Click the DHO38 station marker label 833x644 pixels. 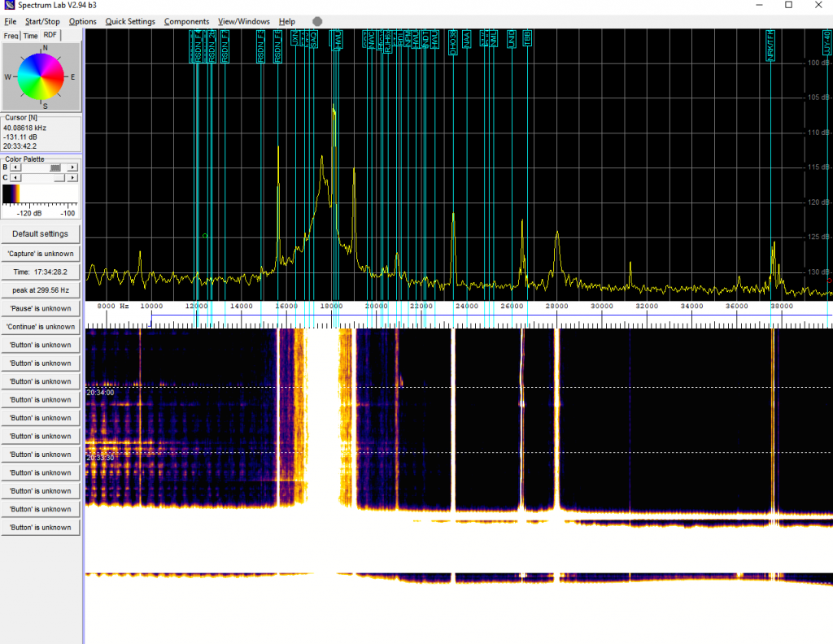tap(452, 42)
